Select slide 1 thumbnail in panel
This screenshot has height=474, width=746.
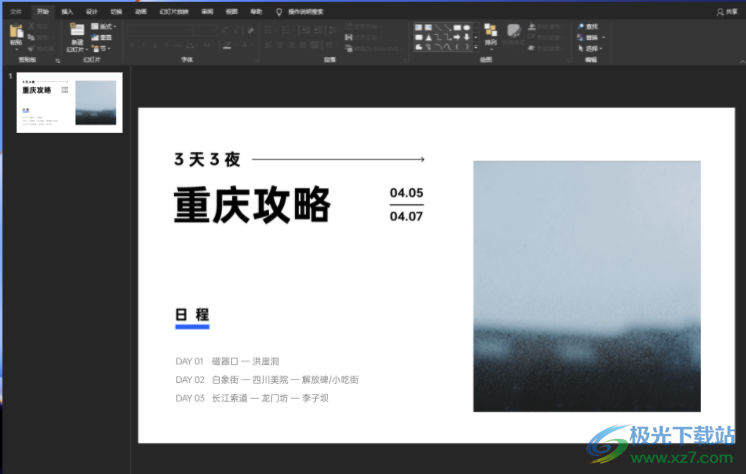[x=69, y=102]
